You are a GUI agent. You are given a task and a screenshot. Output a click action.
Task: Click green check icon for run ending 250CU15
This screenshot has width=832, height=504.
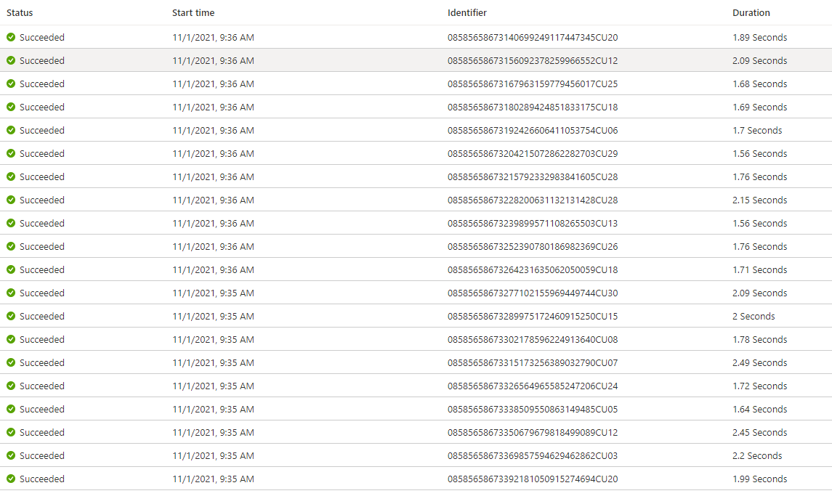point(11,316)
